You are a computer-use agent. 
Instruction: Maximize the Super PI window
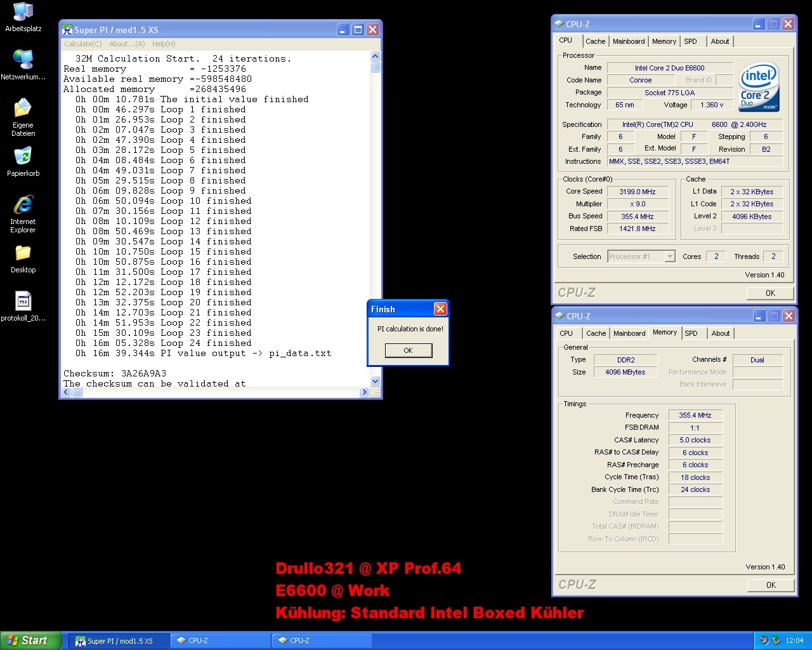(358, 30)
